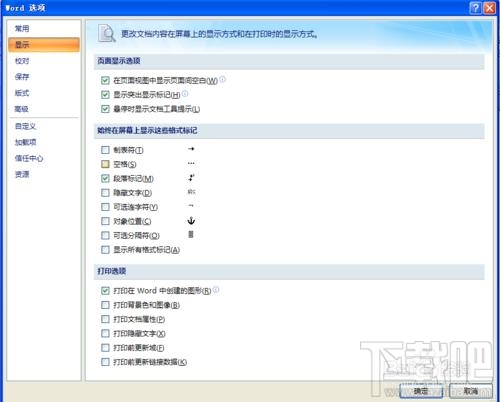Uncheck 段落标记 formatting mark
500x402 pixels.
click(x=105, y=179)
